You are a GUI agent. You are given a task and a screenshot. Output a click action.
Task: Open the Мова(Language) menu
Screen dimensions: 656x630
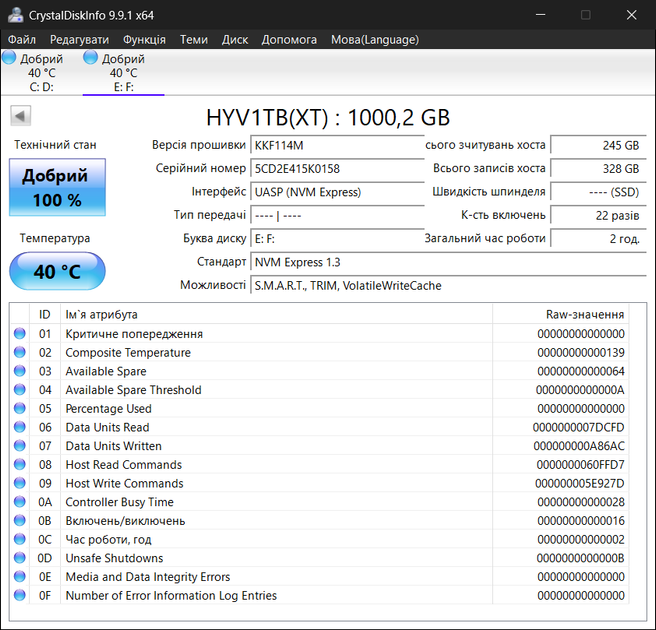click(x=375, y=40)
